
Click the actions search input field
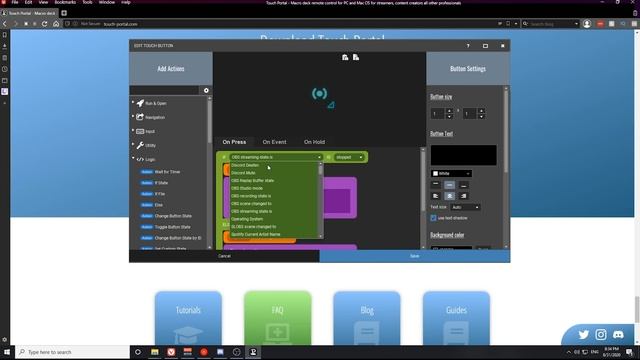164,90
